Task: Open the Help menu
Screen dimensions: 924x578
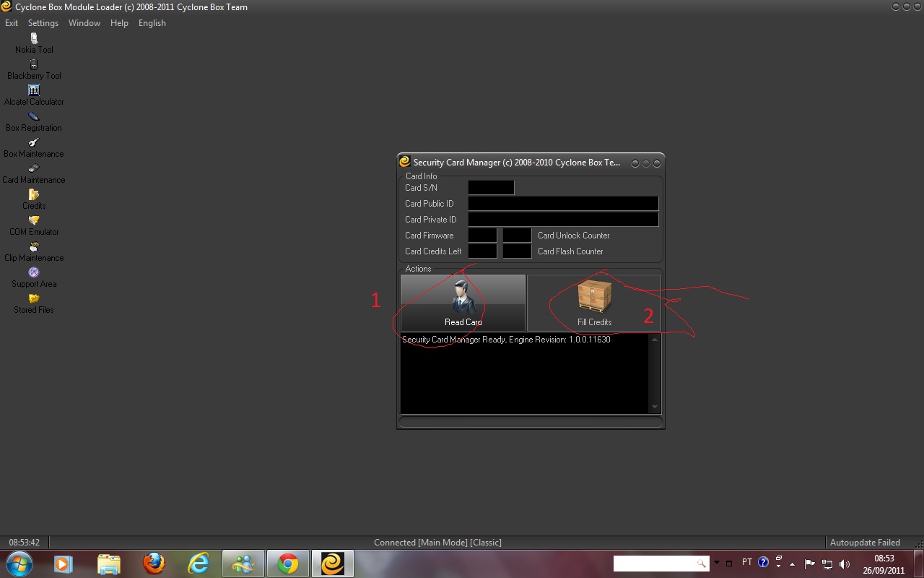Action: click(x=119, y=23)
